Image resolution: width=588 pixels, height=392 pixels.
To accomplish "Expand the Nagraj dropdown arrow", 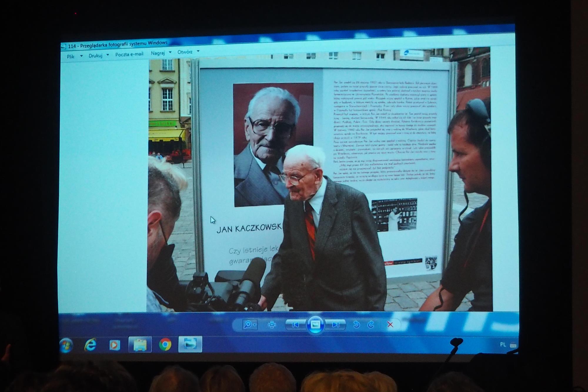I will [x=170, y=53].
